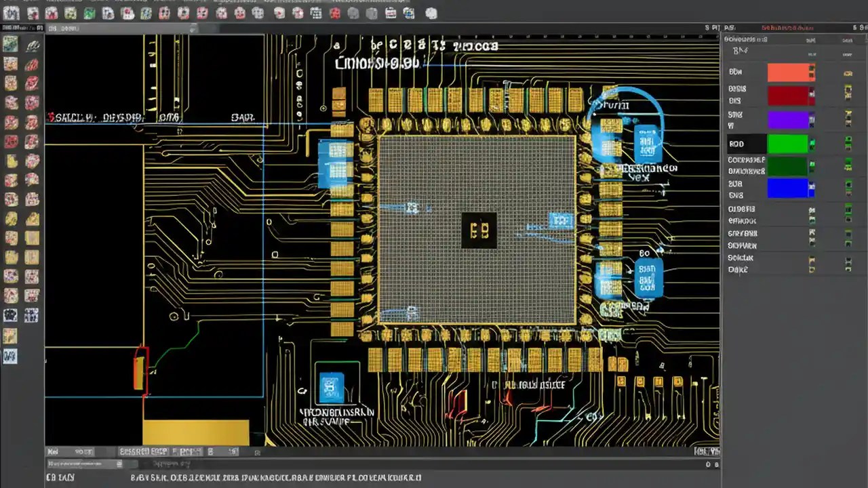Select the first tool icon in the top toolbar
The image size is (868, 488).
point(10,13)
